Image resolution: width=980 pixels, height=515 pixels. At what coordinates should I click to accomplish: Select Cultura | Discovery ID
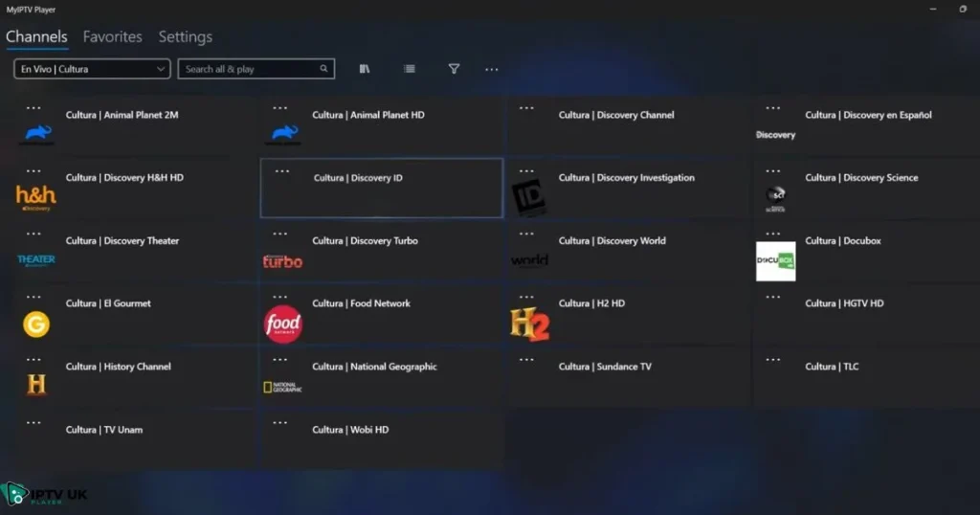[x=381, y=189]
